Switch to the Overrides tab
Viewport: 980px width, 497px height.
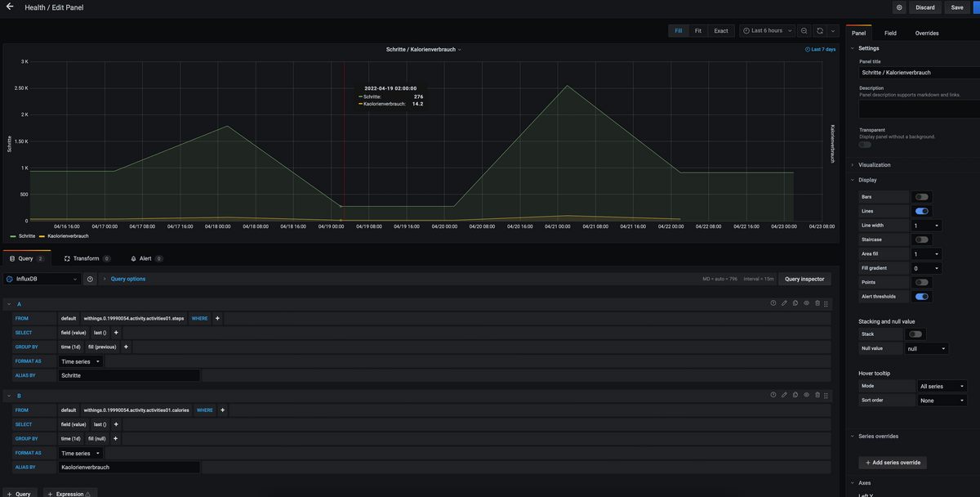click(926, 34)
